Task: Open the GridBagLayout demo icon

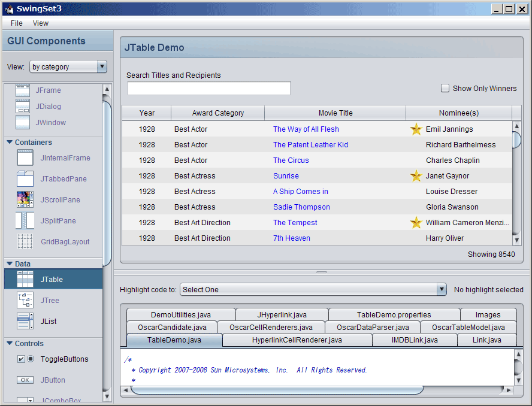Action: pos(25,241)
